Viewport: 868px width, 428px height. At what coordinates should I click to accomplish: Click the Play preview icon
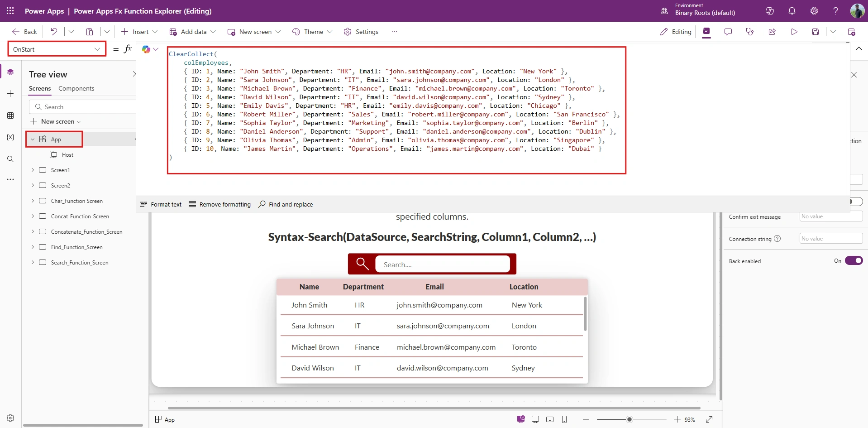[794, 32]
